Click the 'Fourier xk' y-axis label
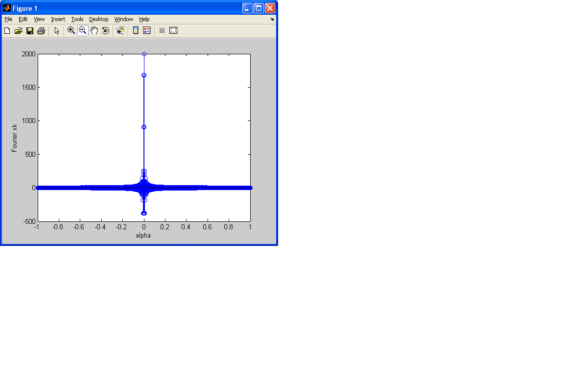The image size is (588, 384). point(15,138)
